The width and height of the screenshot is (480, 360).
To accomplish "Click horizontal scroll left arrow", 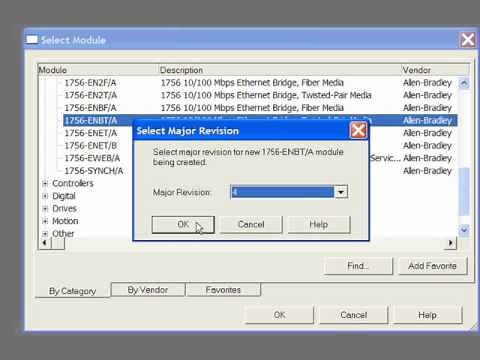I will [45, 243].
